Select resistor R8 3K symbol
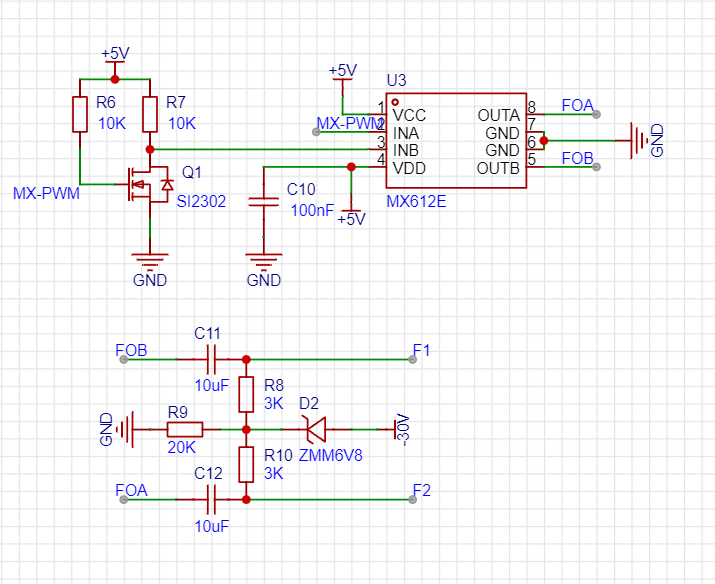This screenshot has width=715, height=584. (x=246, y=394)
